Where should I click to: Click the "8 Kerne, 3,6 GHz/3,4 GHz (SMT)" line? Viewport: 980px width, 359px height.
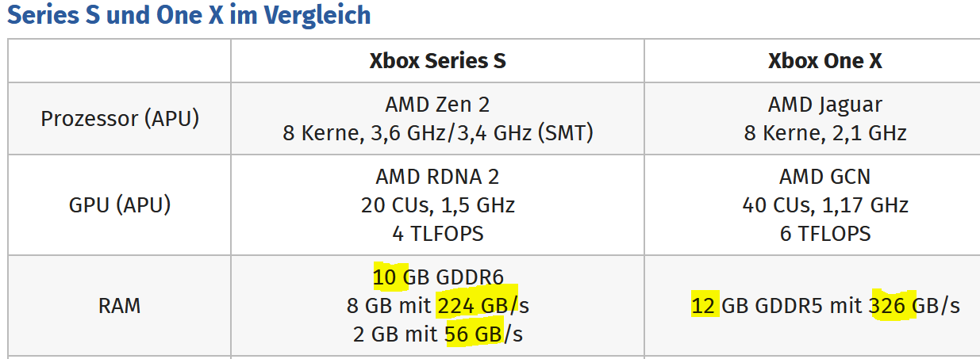[437, 133]
